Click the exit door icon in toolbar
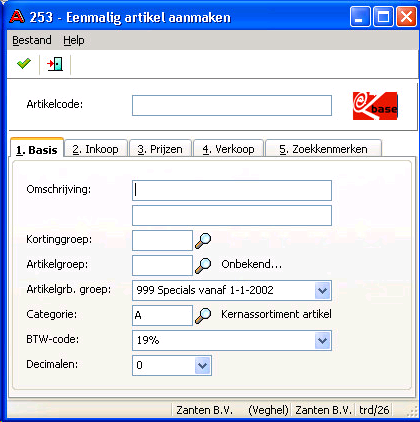 (55, 64)
